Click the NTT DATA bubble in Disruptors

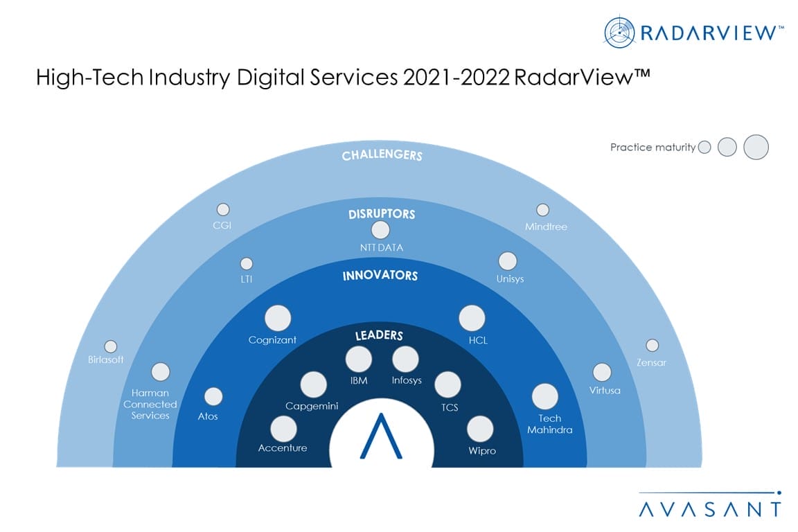click(380, 229)
